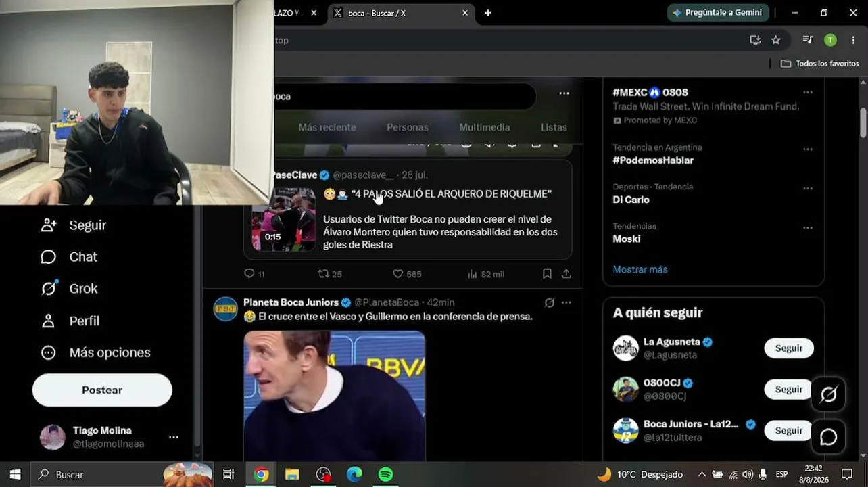Open Windows Task View
This screenshot has width=868, height=487.
228,474
